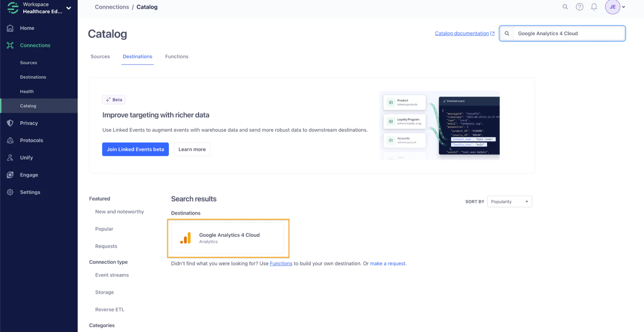644x332 pixels.
Task: Click the Connections nodes icon
Action: [x=10, y=45]
